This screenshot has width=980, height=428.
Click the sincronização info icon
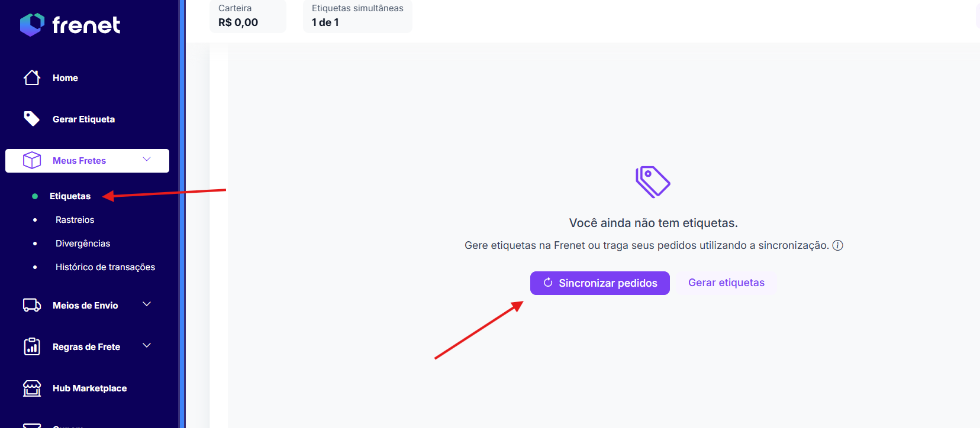837,245
